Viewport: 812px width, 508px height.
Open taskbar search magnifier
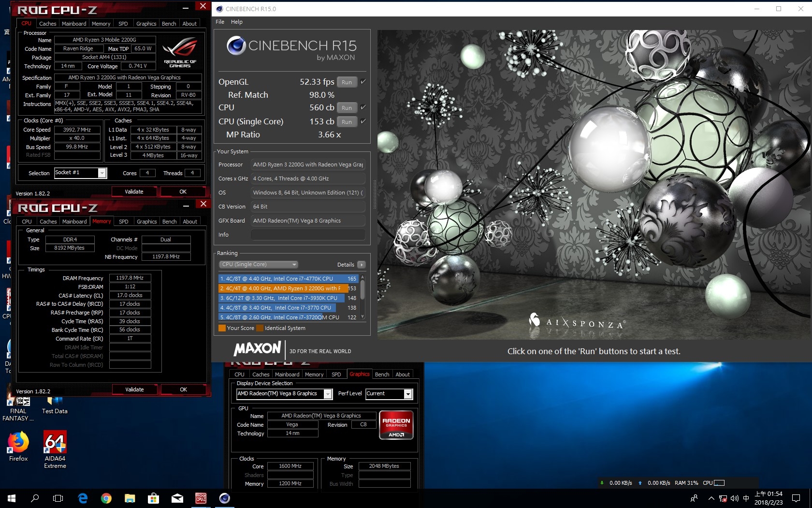pos(35,498)
